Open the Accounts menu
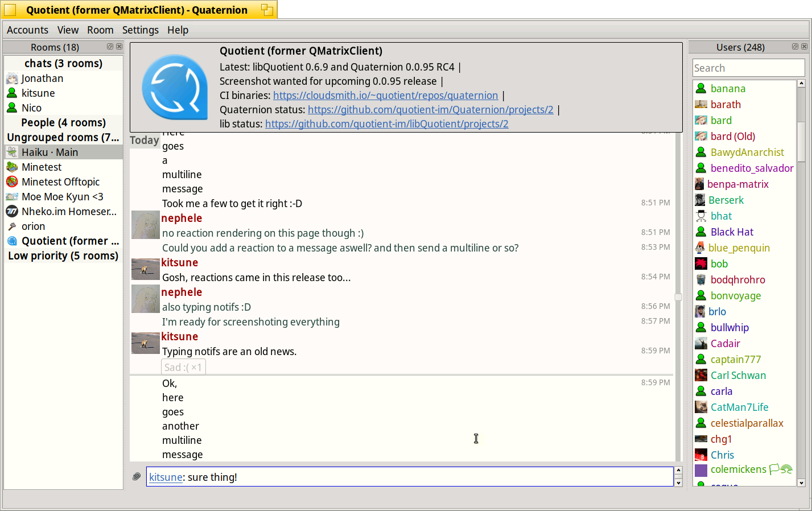The height and width of the screenshot is (511, 812). pos(27,30)
